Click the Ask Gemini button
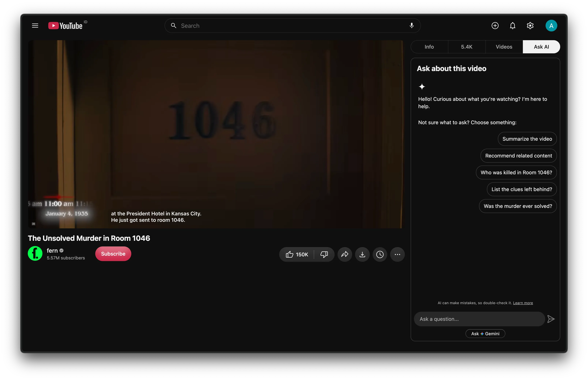Image resolution: width=588 pixels, height=380 pixels. tap(485, 334)
